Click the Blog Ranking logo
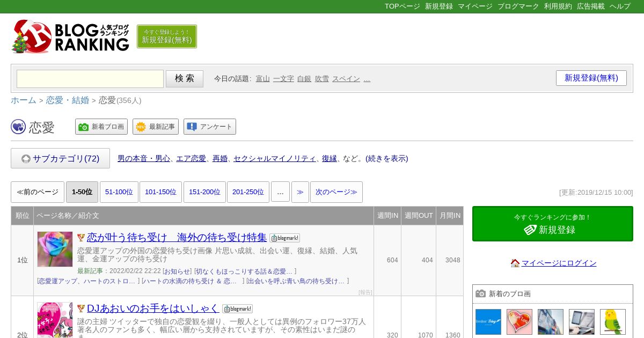 pos(70,36)
